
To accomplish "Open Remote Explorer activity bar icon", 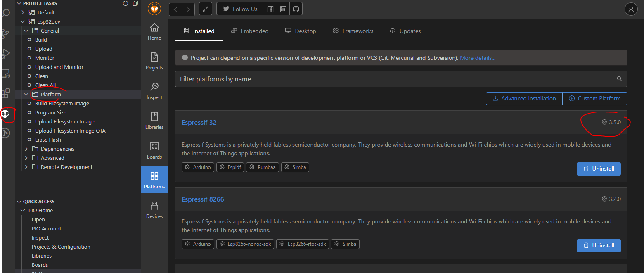I will pyautogui.click(x=6, y=74).
